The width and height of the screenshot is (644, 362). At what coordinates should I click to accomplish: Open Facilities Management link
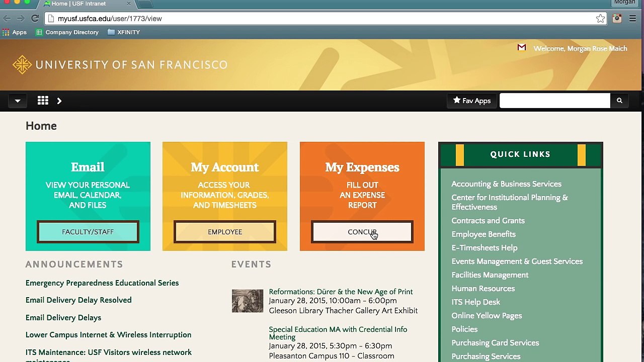tap(490, 275)
